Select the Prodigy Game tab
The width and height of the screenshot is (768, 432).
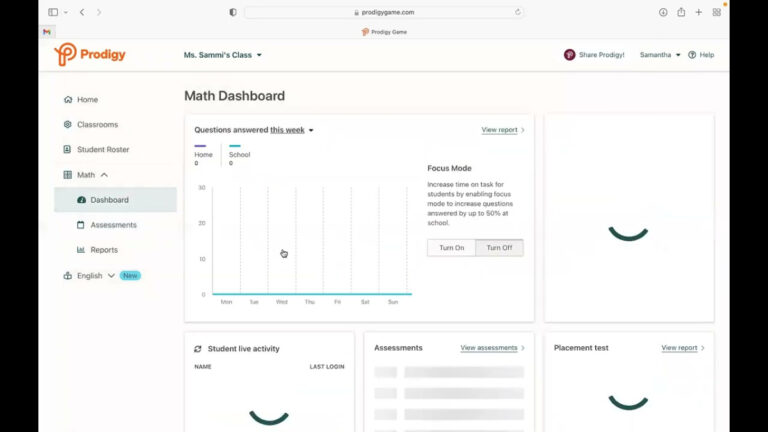tap(384, 32)
